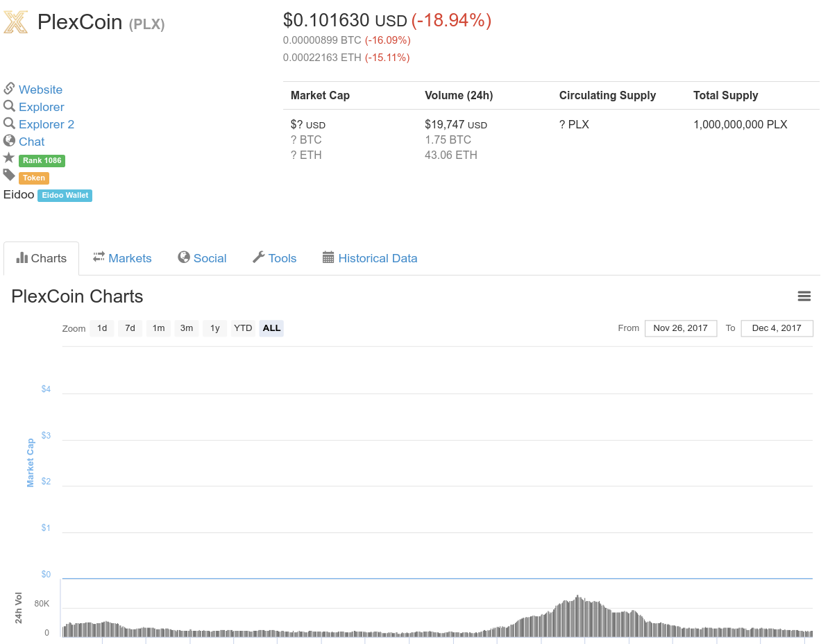Click the (-15.11%) ETH change

pyautogui.click(x=387, y=58)
